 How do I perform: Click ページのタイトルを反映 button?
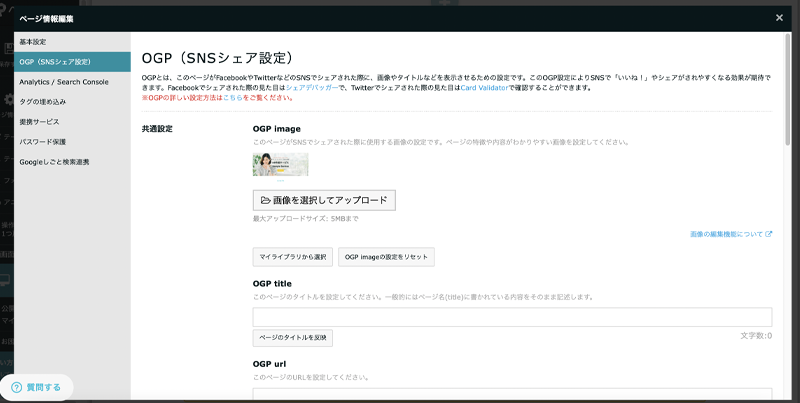pyautogui.click(x=292, y=338)
